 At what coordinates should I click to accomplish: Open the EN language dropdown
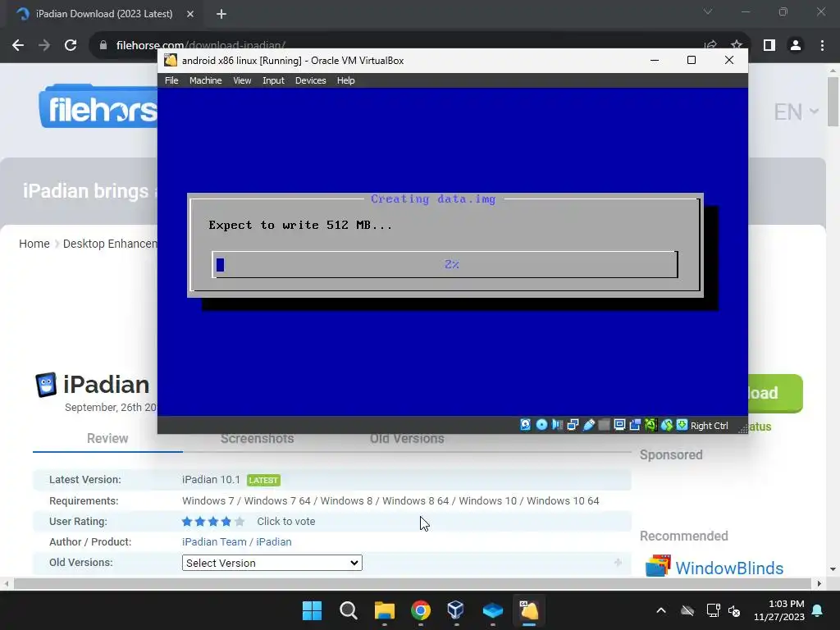click(x=796, y=112)
